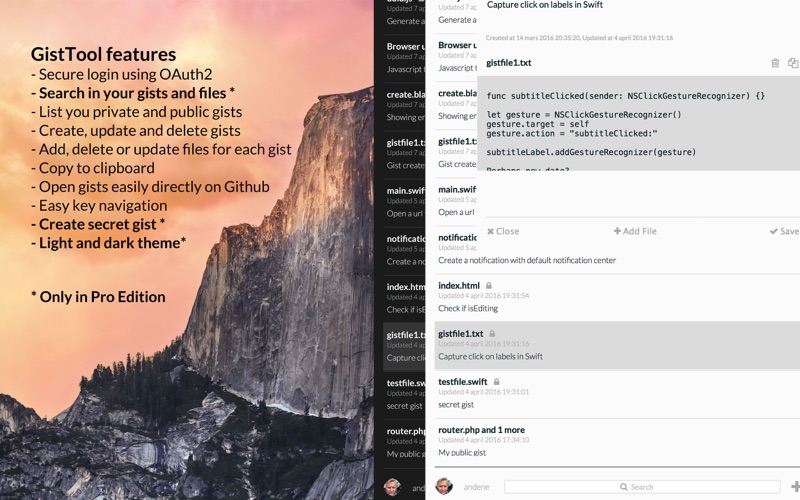Select the main.swift gist in the dark window
The image size is (800, 500).
coord(404,202)
